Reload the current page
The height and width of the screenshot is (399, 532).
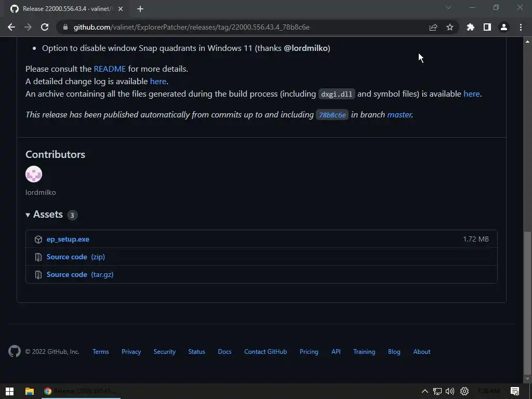(45, 27)
